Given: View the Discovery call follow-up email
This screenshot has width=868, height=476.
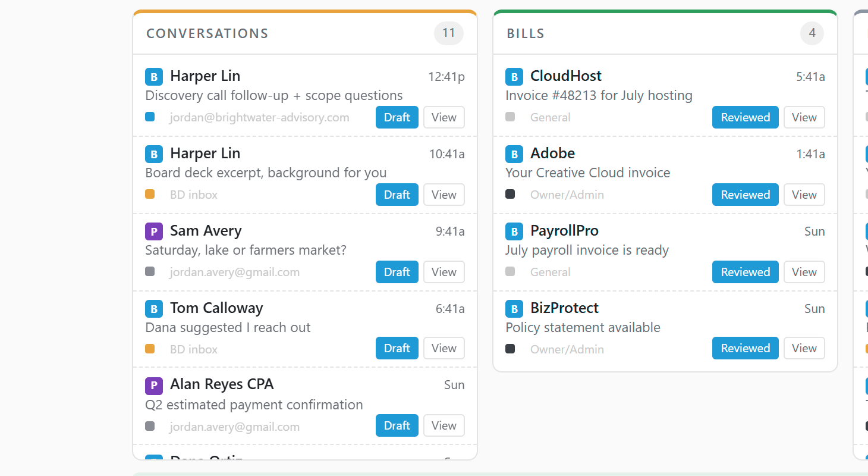Looking at the screenshot, I should [444, 117].
